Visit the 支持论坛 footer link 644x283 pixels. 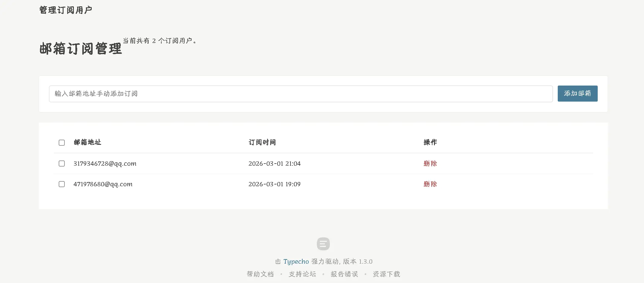coord(302,274)
